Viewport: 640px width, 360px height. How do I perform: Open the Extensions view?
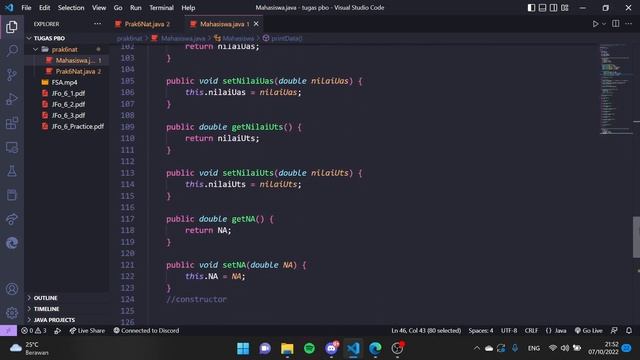tap(12, 123)
